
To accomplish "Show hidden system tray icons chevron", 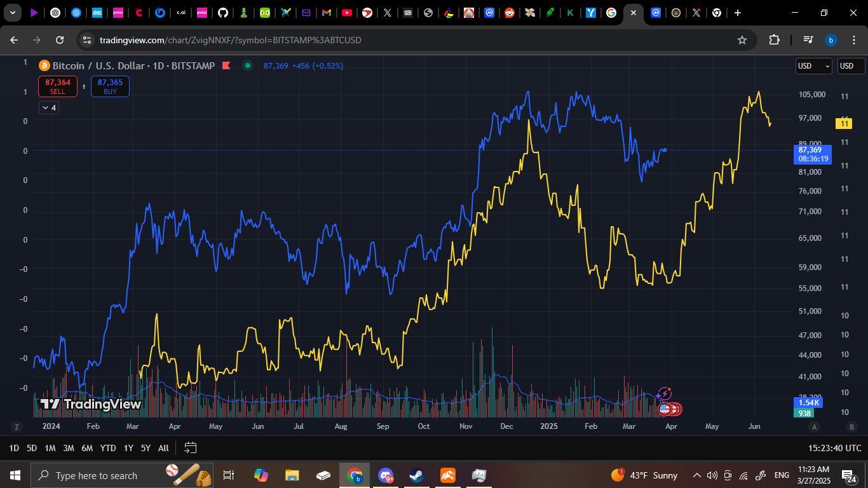I will [696, 475].
